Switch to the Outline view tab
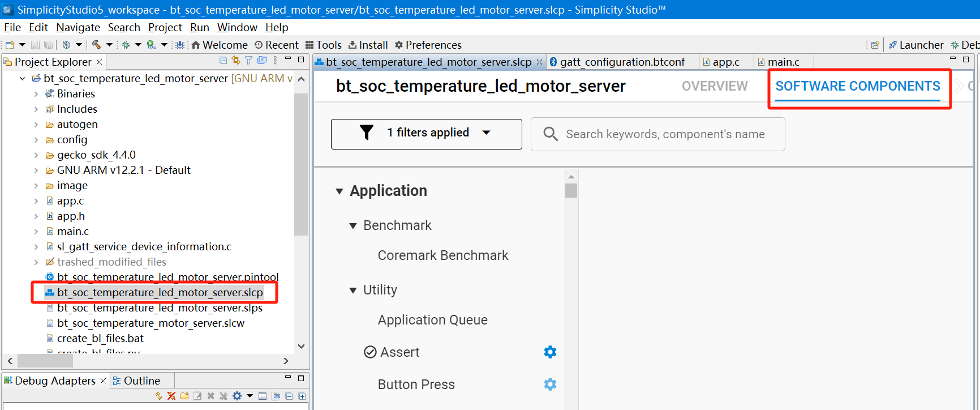Image resolution: width=980 pixels, height=410 pixels. [141, 381]
